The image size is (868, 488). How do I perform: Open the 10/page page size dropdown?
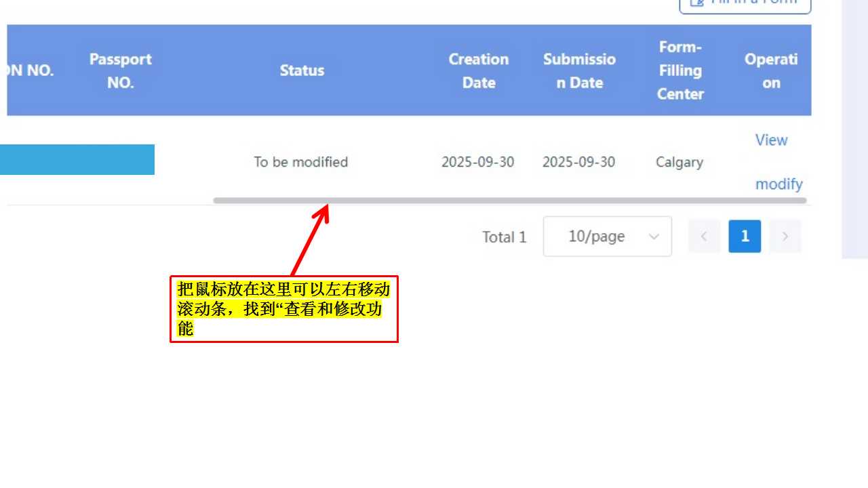pyautogui.click(x=607, y=237)
